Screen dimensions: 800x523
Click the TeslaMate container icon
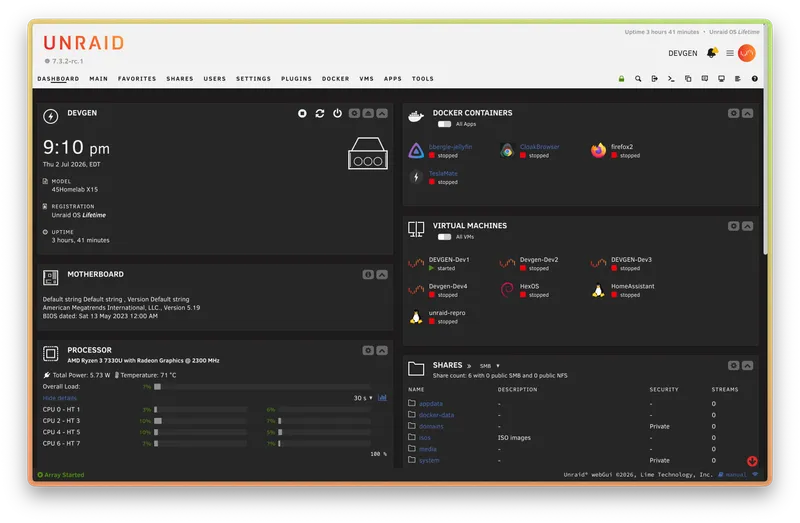click(416, 177)
